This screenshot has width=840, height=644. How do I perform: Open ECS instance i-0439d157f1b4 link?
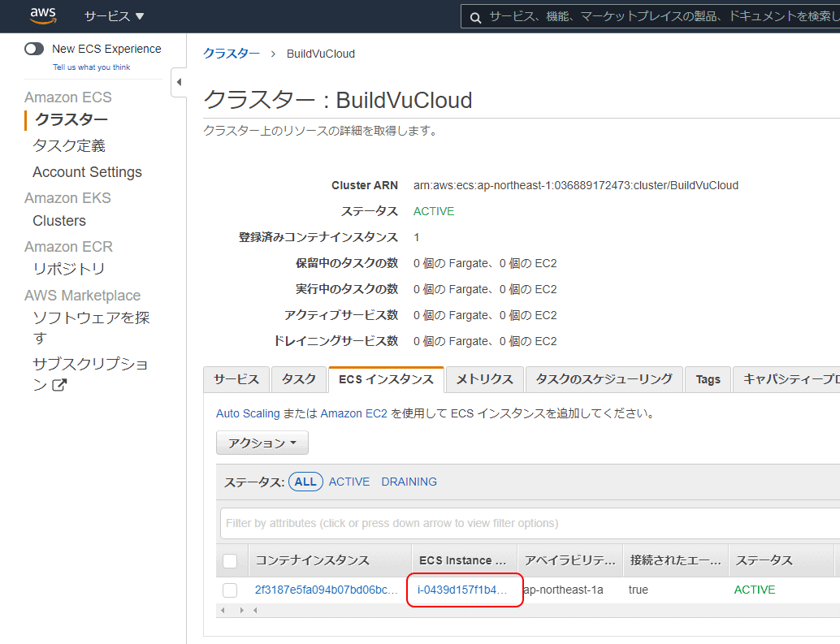point(461,590)
